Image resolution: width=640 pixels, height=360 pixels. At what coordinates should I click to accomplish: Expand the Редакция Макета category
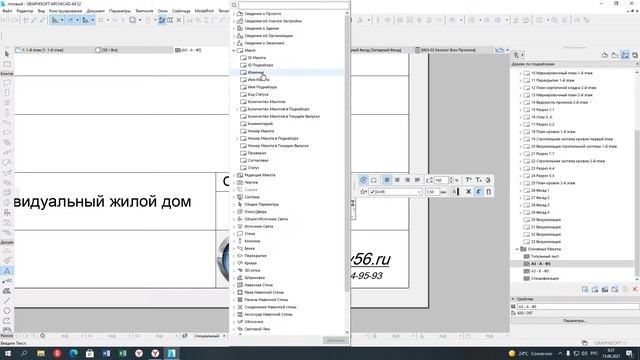pos(234,175)
